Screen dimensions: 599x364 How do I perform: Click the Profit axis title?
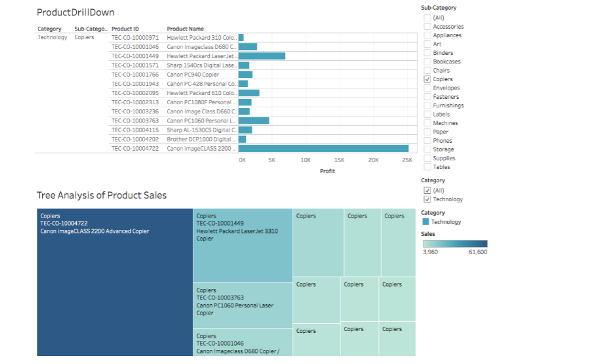pos(328,171)
